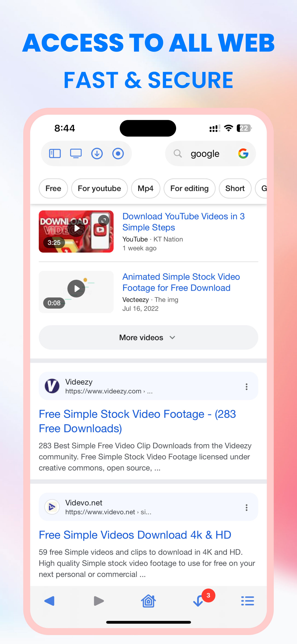Tap the Google logo search engine icon
Viewport: 297px width, 644px height.
pos(243,153)
